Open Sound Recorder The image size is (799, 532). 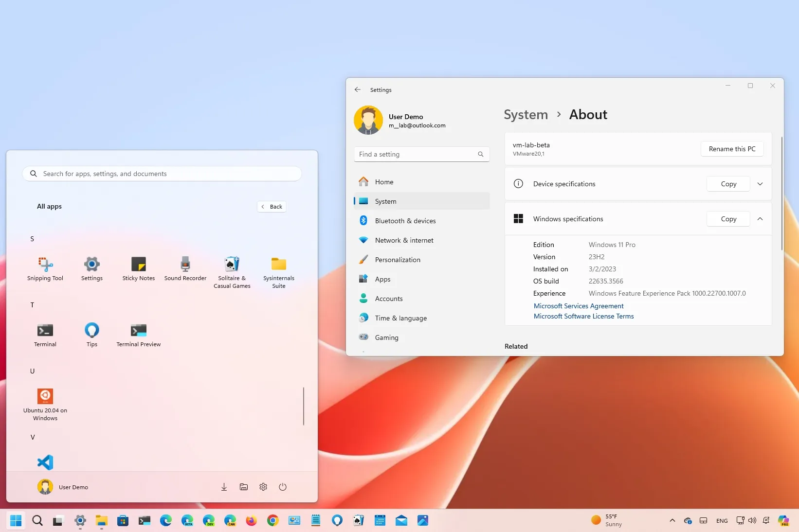185,268
